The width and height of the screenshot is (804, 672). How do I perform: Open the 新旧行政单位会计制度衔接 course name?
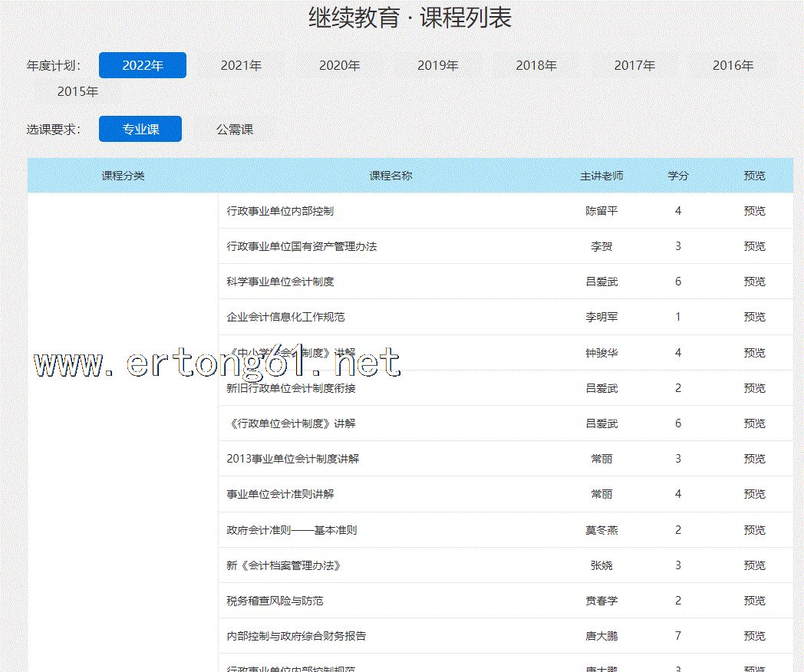291,388
